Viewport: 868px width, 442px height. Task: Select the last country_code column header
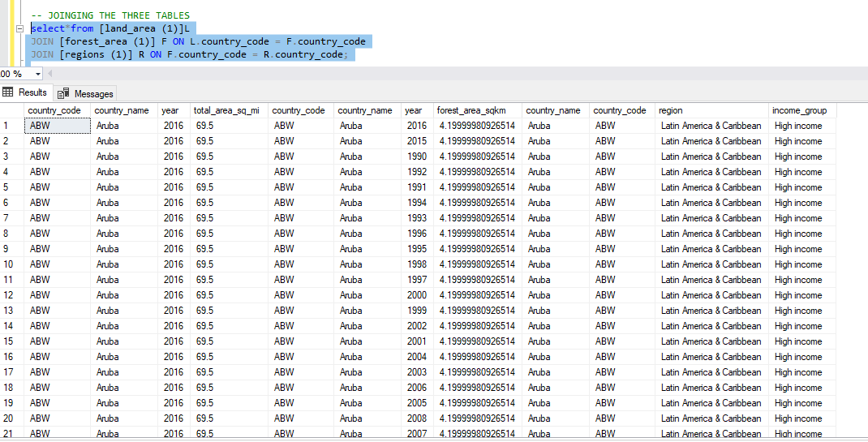coord(622,110)
